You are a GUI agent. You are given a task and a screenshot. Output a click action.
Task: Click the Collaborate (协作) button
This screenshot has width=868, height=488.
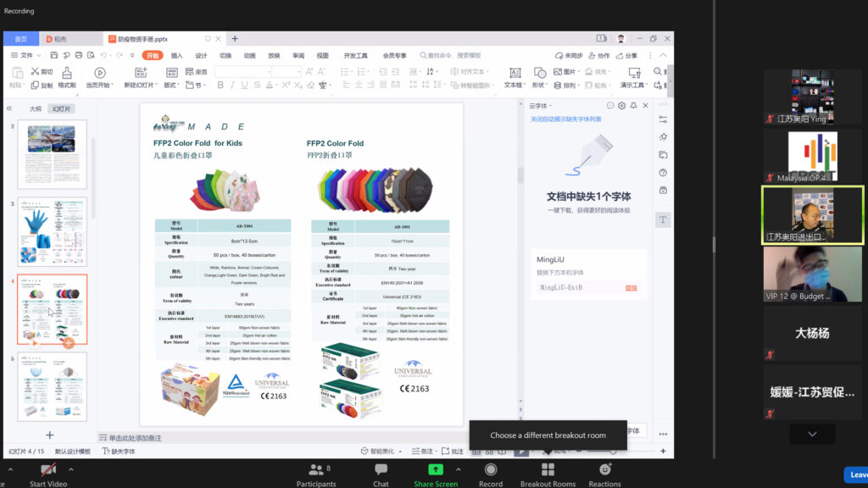coord(599,55)
